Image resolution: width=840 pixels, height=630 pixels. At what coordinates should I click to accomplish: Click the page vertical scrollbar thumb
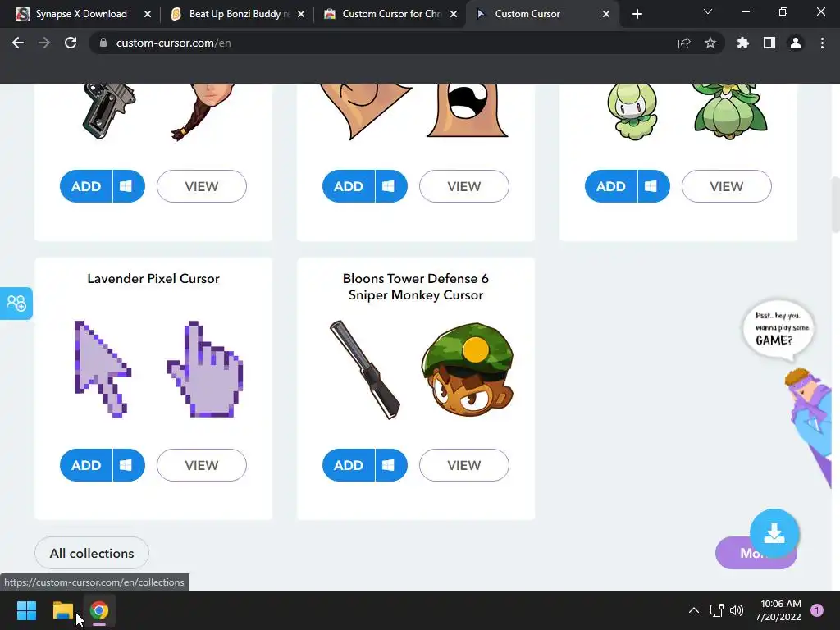point(835,204)
